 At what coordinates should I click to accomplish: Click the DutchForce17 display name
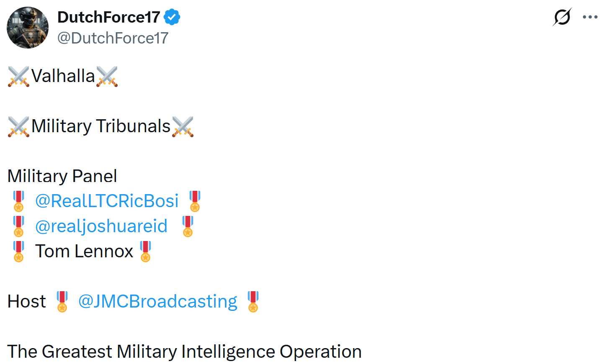pyautogui.click(x=108, y=17)
